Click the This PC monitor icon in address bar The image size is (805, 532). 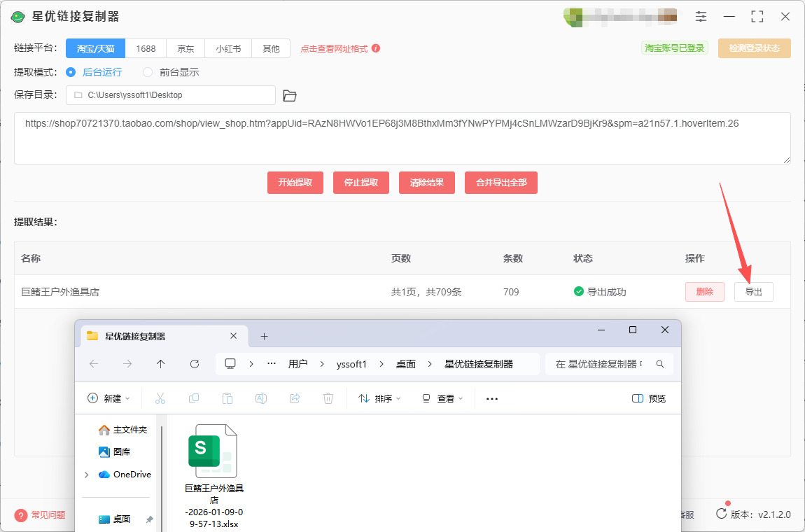point(230,363)
